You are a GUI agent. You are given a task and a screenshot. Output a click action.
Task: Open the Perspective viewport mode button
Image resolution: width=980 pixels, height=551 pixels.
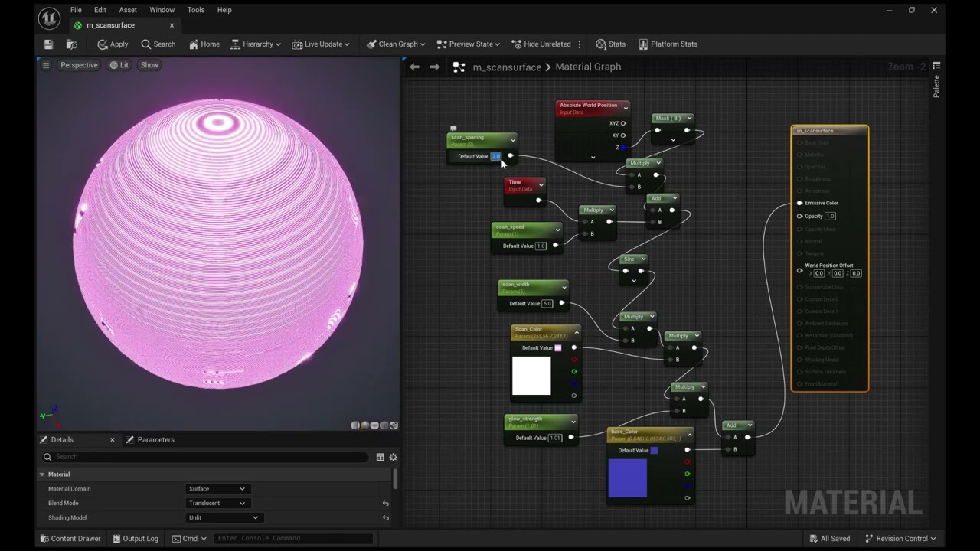pyautogui.click(x=79, y=65)
